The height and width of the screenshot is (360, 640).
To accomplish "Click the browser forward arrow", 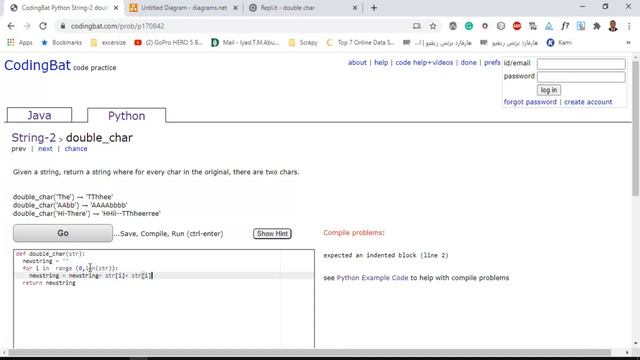I will tap(27, 26).
